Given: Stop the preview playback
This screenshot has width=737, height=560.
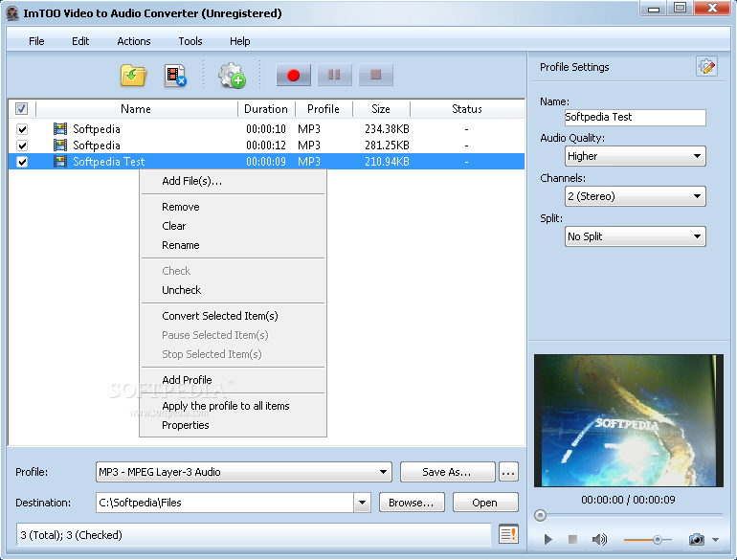Looking at the screenshot, I should point(572,539).
